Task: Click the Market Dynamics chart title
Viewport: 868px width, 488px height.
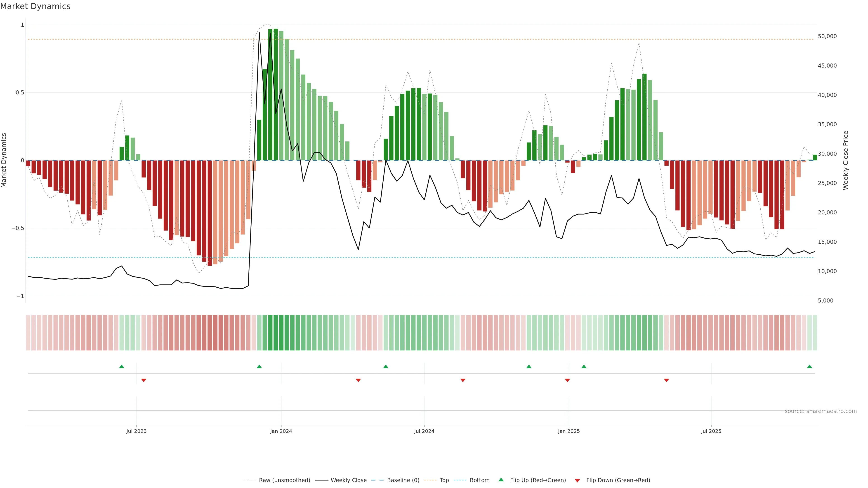Action: click(35, 6)
